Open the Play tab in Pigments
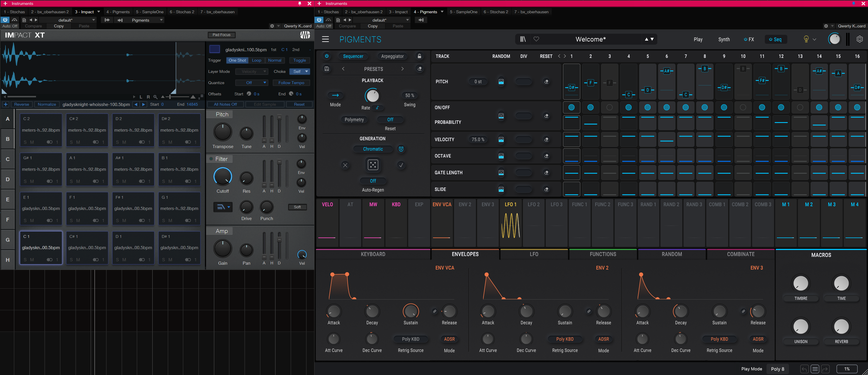Viewport: 868px width, 375px height. (698, 39)
